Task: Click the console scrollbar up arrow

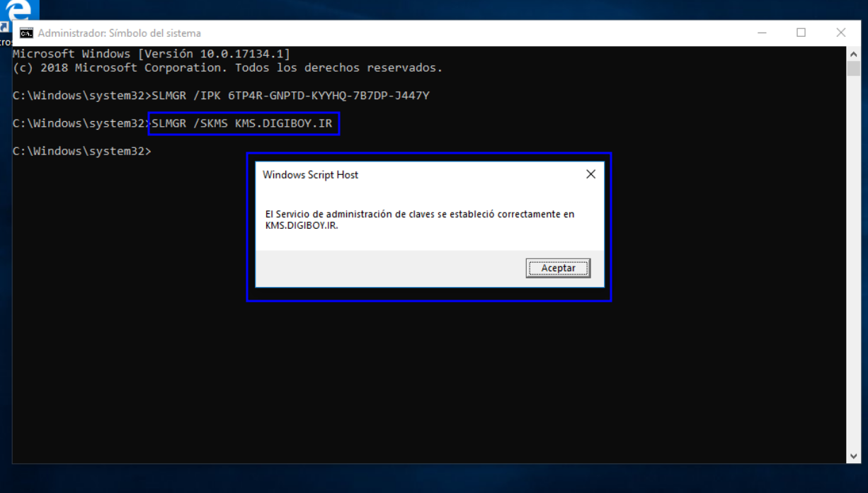Action: click(853, 54)
